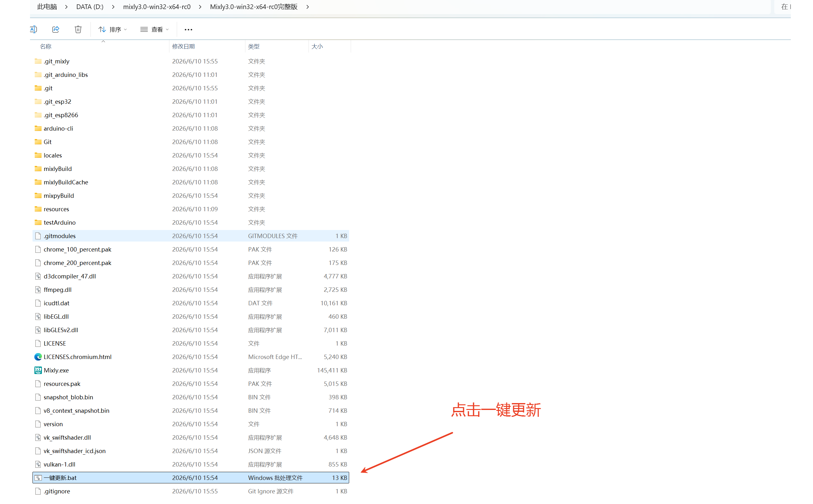Screen dimensions: 813x504
Task: Select the testArduino folder icon
Action: click(x=38, y=222)
